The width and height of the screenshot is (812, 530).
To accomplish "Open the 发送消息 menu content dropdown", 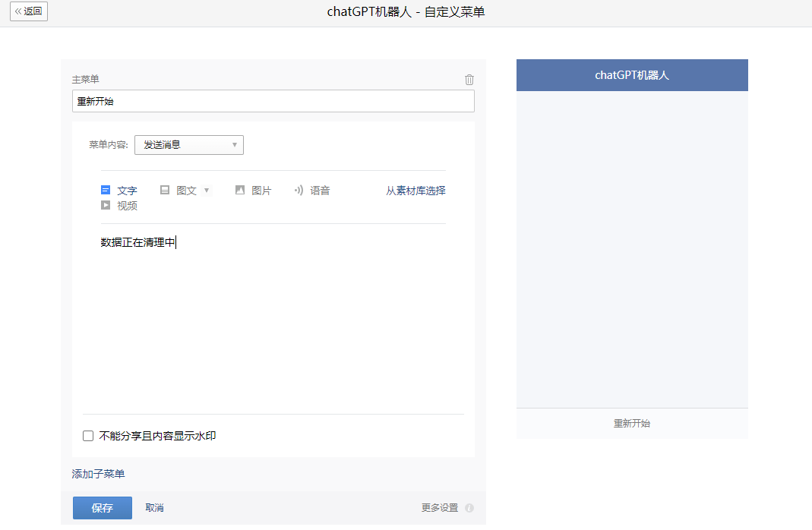I will pyautogui.click(x=189, y=145).
